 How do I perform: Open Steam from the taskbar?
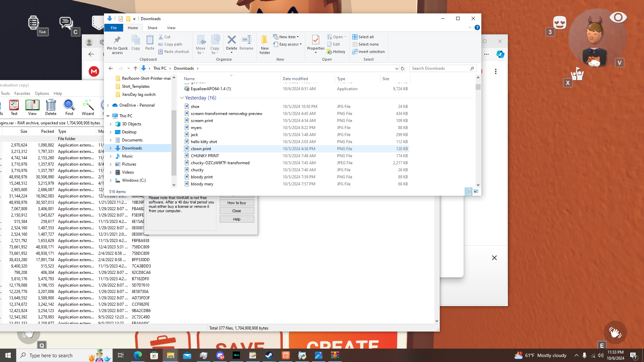pyautogui.click(x=269, y=355)
